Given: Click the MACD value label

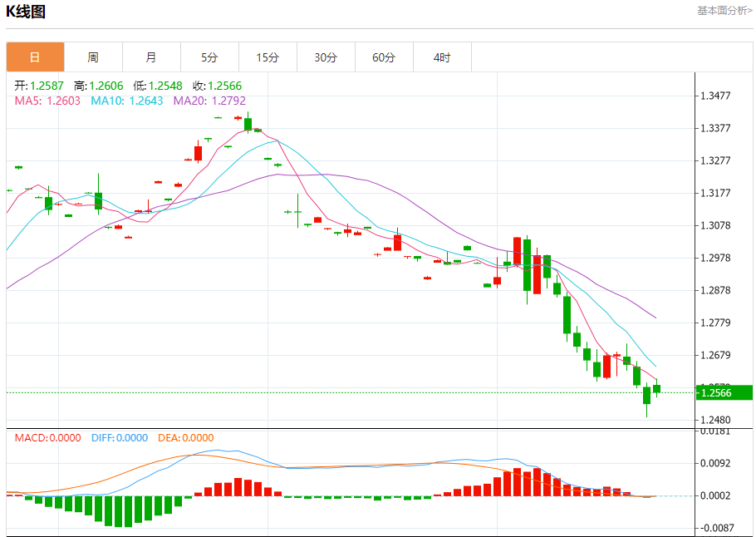Looking at the screenshot, I should tap(48, 438).
